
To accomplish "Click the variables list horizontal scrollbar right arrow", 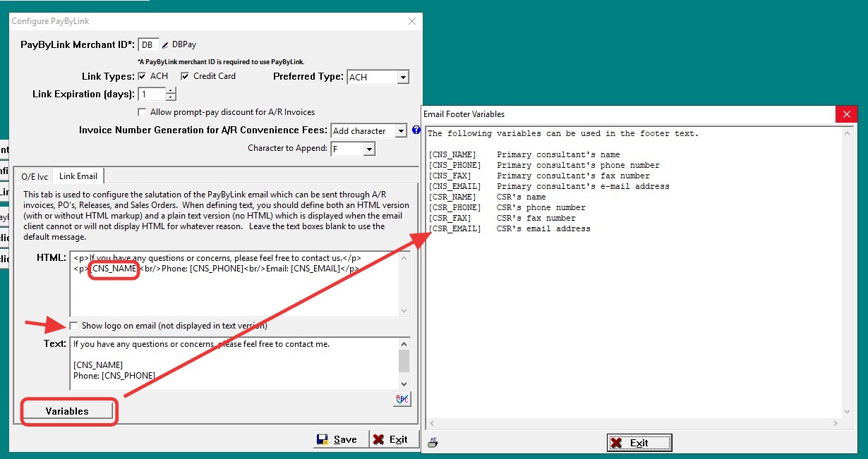I will [836, 424].
